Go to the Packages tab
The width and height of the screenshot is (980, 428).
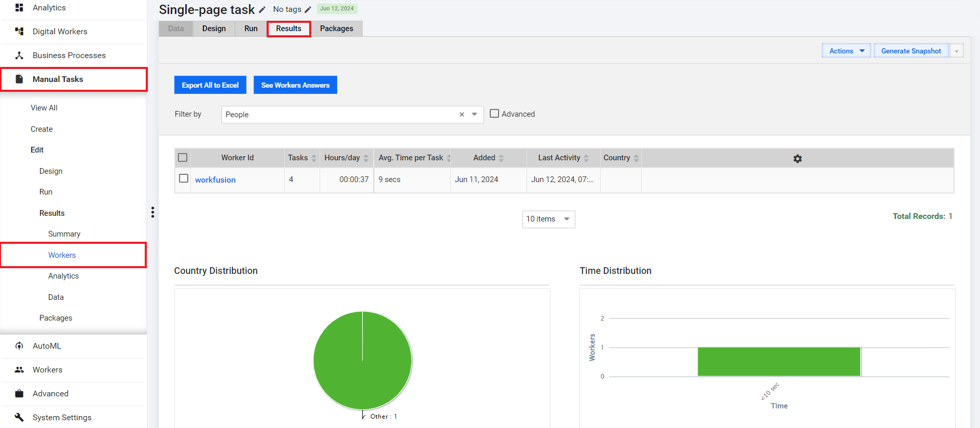coord(337,29)
